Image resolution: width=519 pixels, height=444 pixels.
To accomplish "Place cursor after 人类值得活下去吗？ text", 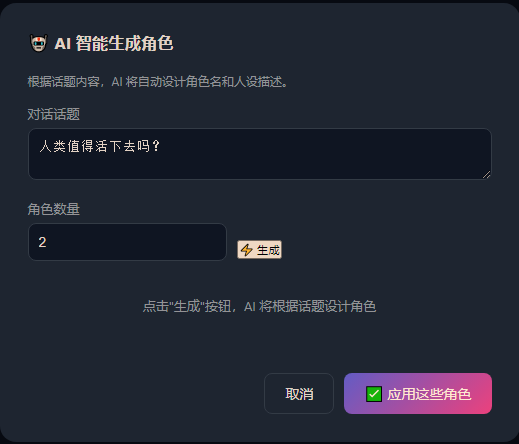I will coord(162,146).
